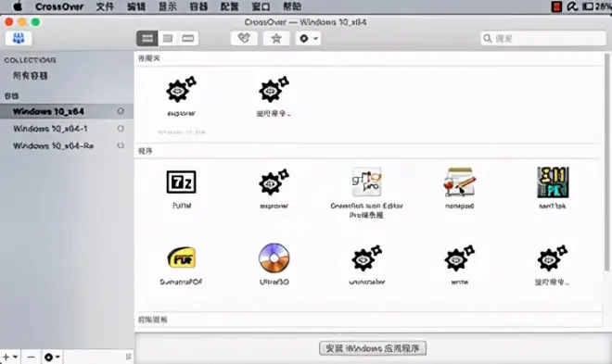612x364 pixels.
Task: Open the UltraISO disc icon
Action: tap(274, 258)
